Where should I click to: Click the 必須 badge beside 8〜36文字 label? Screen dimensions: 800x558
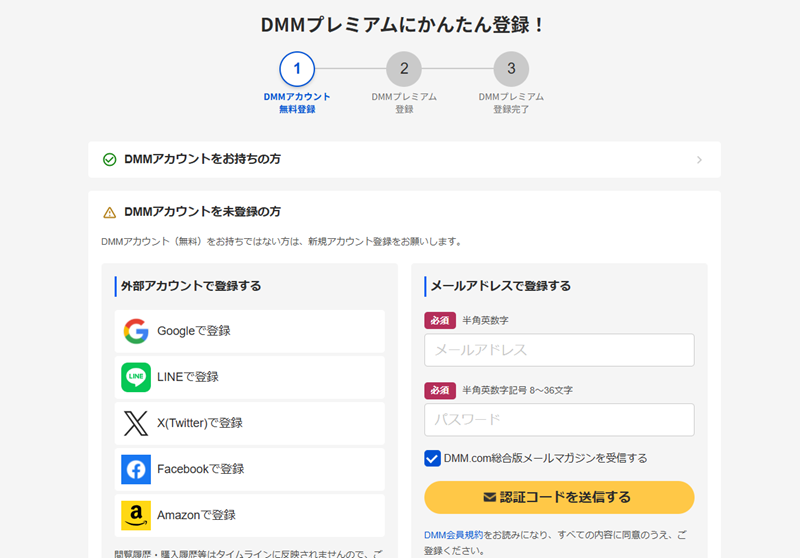440,390
